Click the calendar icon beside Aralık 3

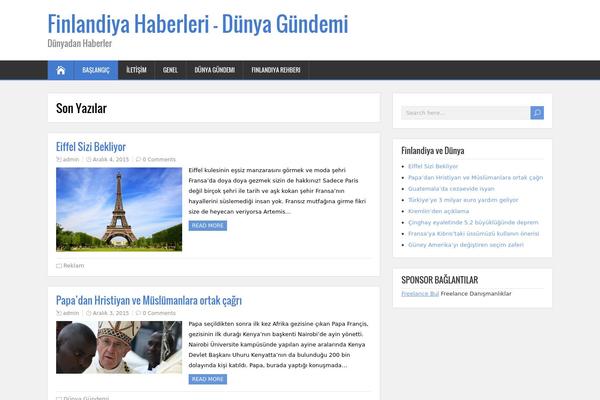tap(89, 313)
